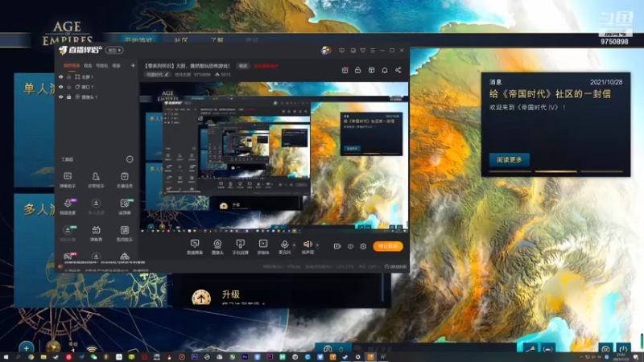This screenshot has height=362, width=644.
Task: Toggle the lock on the 窗口 1 source
Action: click(69, 87)
